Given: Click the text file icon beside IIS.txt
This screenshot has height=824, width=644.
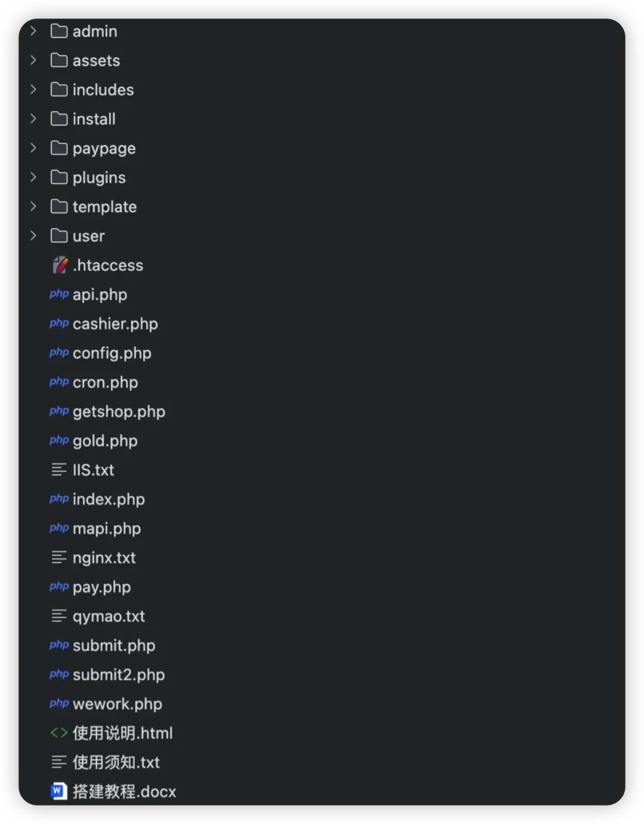Looking at the screenshot, I should [x=59, y=470].
